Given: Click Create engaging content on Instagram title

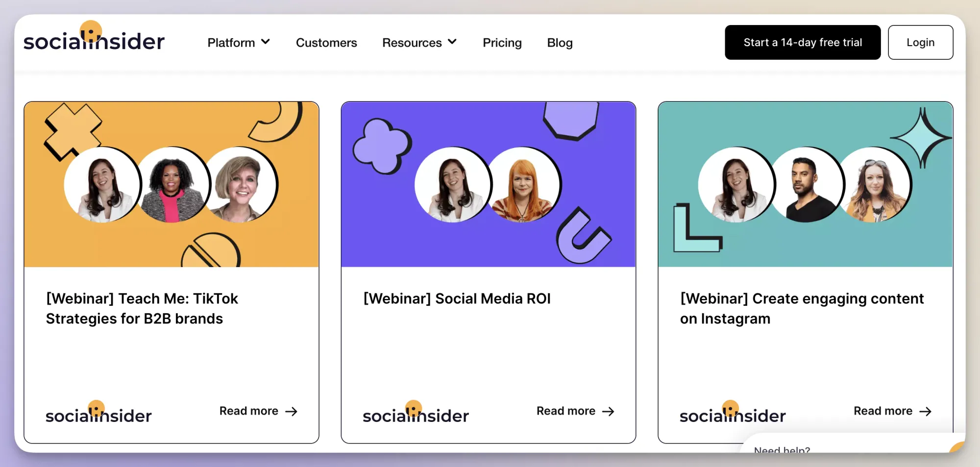Looking at the screenshot, I should tap(802, 309).
